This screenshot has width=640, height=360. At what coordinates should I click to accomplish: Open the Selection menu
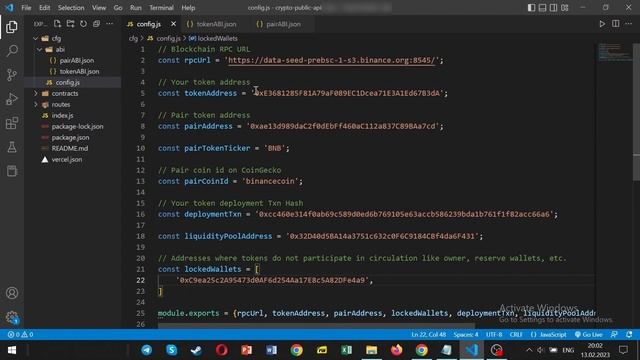point(71,8)
